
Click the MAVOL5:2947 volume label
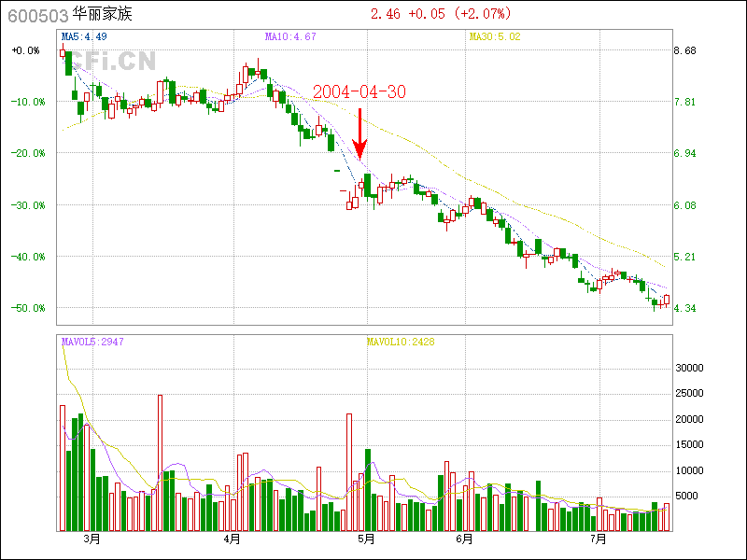92,342
